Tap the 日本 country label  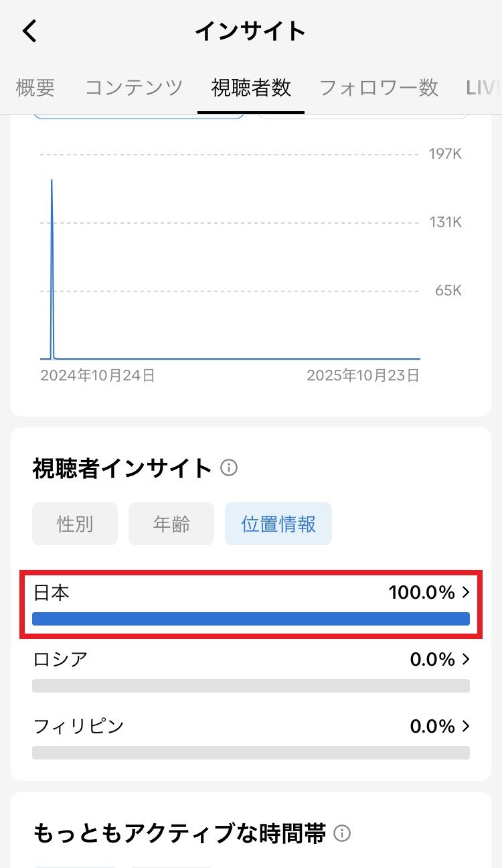pyautogui.click(x=52, y=592)
